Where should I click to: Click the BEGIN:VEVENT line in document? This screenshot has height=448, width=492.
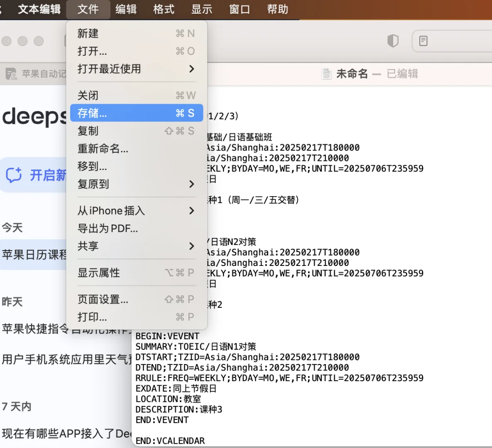pos(167,336)
